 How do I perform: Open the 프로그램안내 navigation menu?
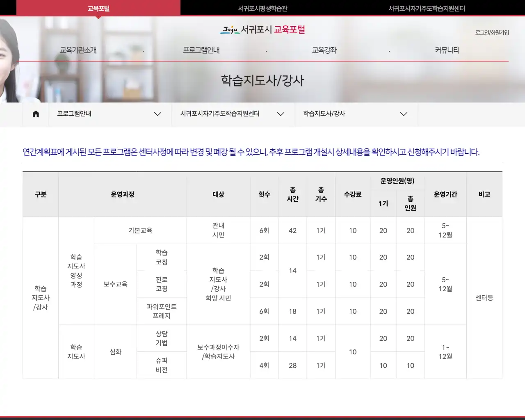201,50
